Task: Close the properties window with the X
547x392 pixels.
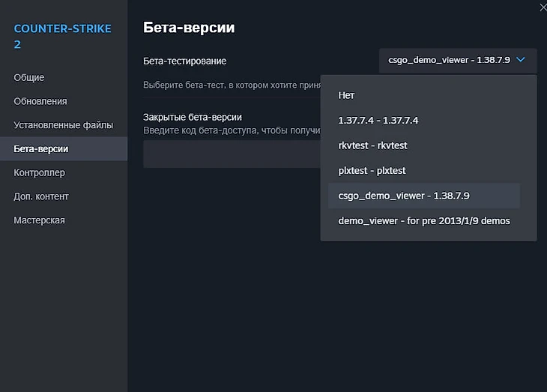Action: 542,7
